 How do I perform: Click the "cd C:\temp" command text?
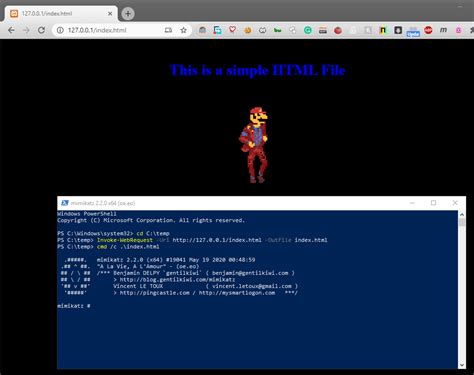click(x=153, y=233)
